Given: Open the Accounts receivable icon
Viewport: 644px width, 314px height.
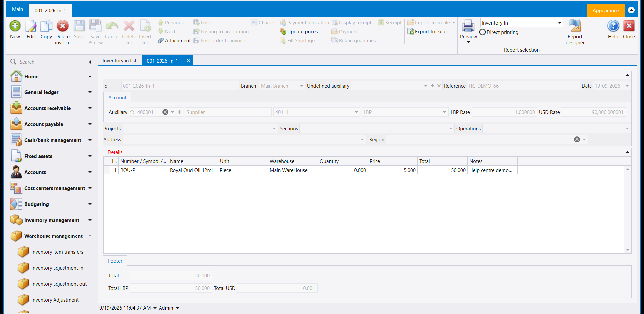Looking at the screenshot, I should (x=16, y=108).
